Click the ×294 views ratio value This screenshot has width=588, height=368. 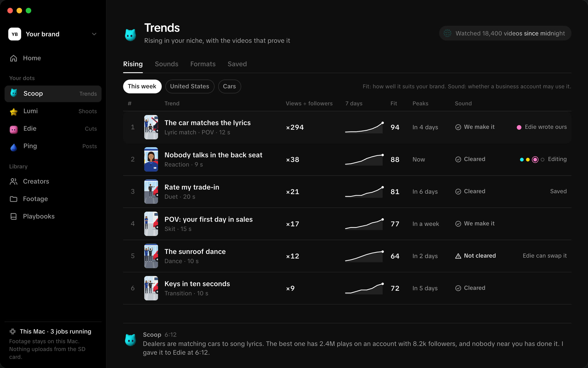point(295,127)
